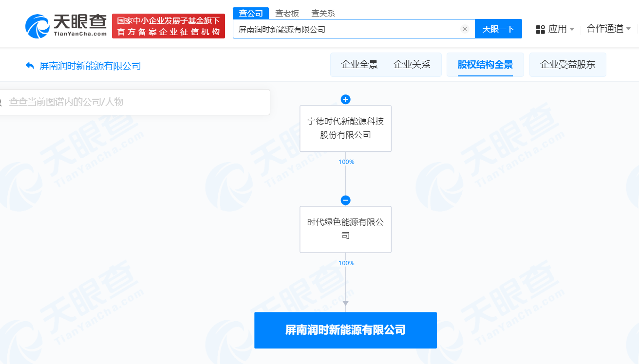Collapse the node above 时代绿色能源有限公司
Screen dimensions: 639x364
[x=345, y=200]
